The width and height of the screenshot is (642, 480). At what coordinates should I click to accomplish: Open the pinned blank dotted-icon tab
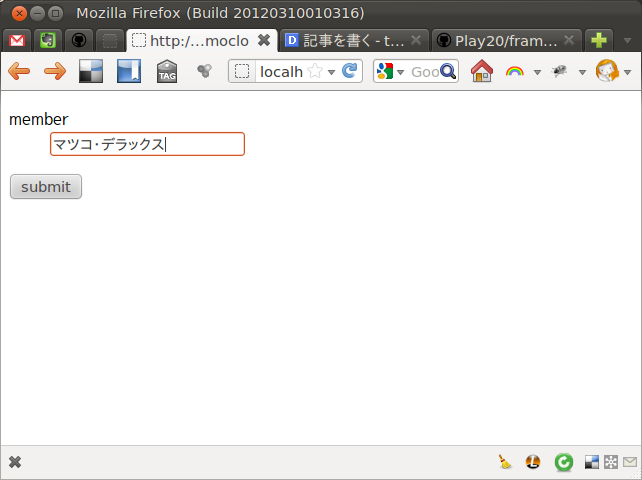pos(110,41)
